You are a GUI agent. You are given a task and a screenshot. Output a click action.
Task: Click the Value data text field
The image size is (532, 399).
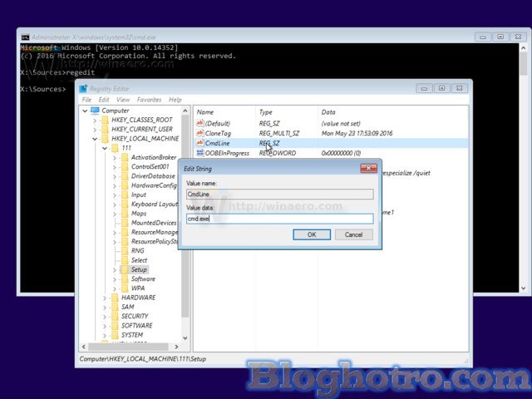click(279, 219)
